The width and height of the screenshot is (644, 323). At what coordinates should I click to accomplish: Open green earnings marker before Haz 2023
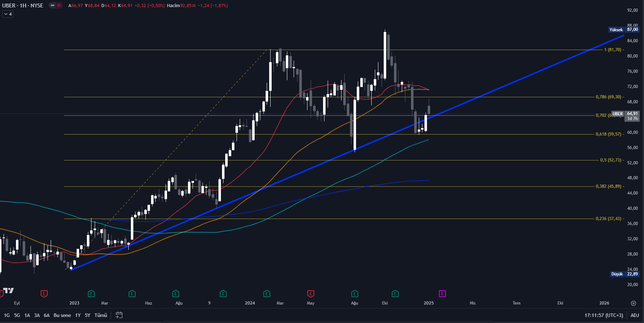[132, 294]
